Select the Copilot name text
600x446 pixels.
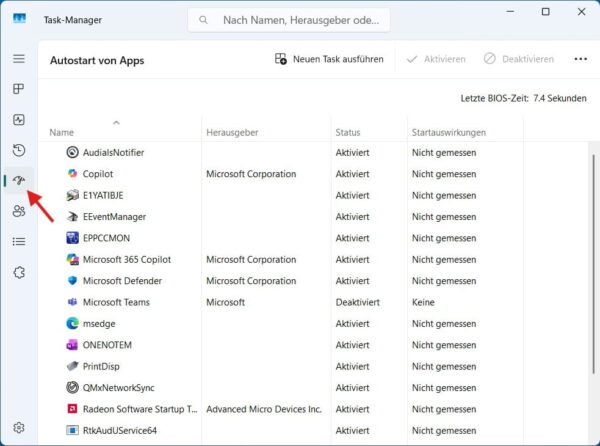click(x=98, y=174)
